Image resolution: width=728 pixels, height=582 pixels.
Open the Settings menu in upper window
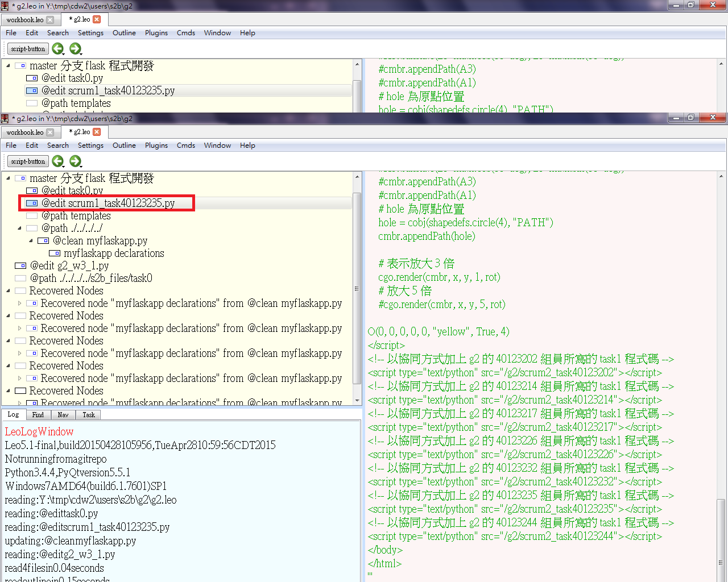(x=90, y=33)
